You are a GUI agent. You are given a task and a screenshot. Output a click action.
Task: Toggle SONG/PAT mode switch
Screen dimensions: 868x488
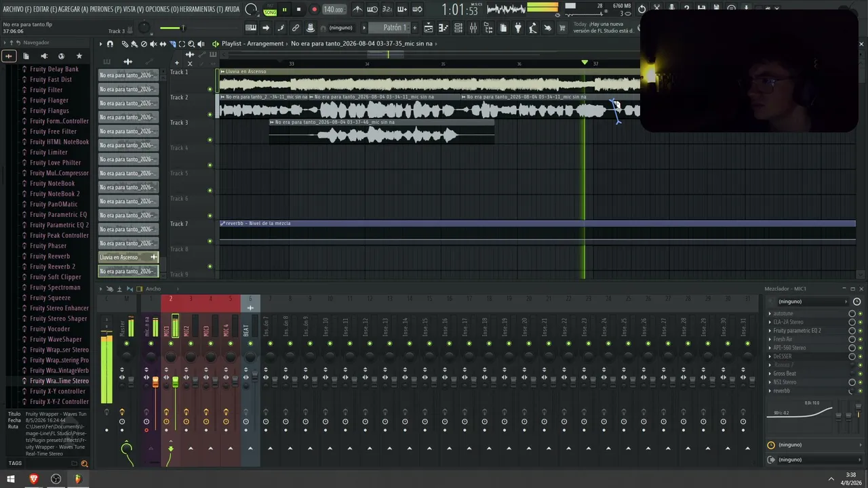[270, 9]
